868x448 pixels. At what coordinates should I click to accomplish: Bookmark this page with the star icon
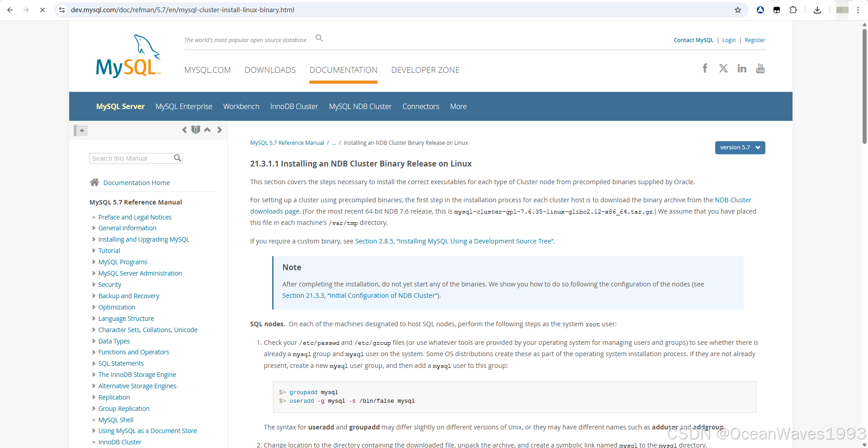(738, 10)
